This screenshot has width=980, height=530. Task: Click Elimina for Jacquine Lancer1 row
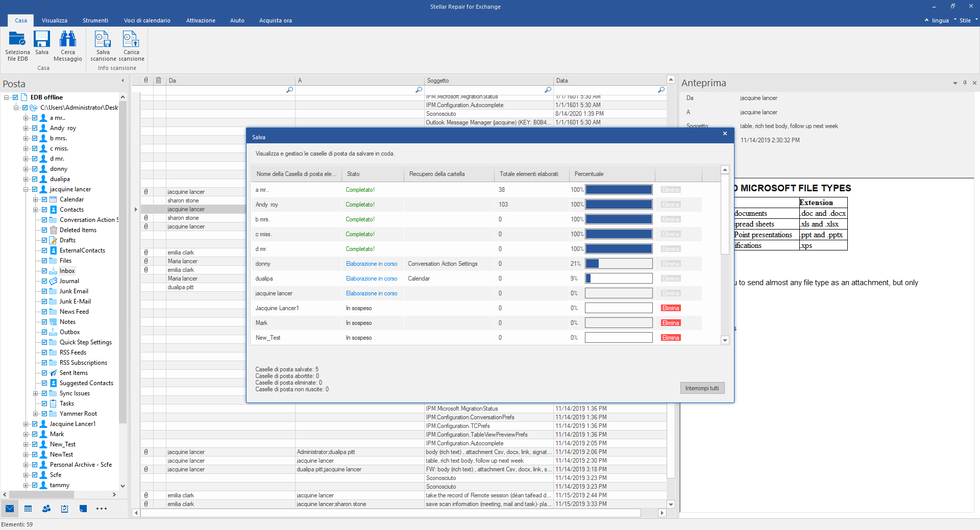click(x=671, y=308)
